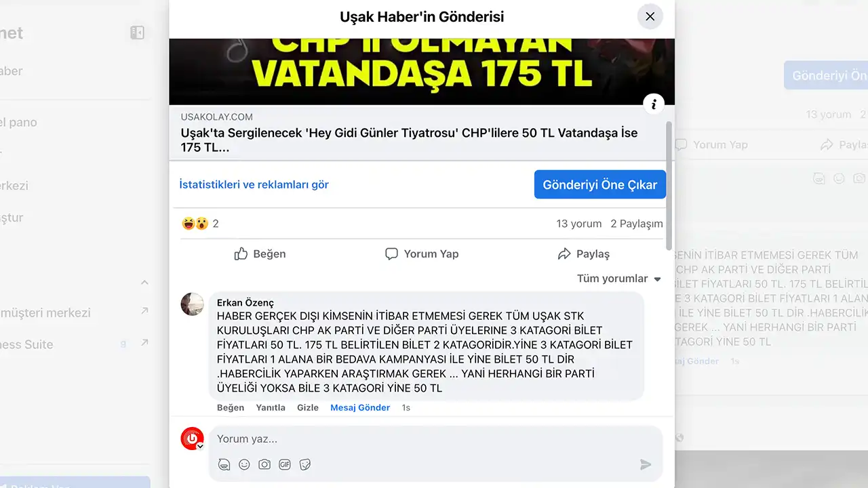This screenshot has width=868, height=488.
Task: Insert an avatar sticker in the comment
Action: tap(224, 464)
